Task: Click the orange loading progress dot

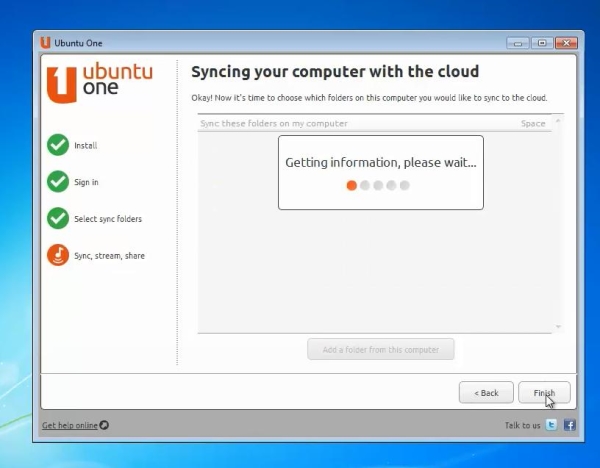Action: point(351,186)
